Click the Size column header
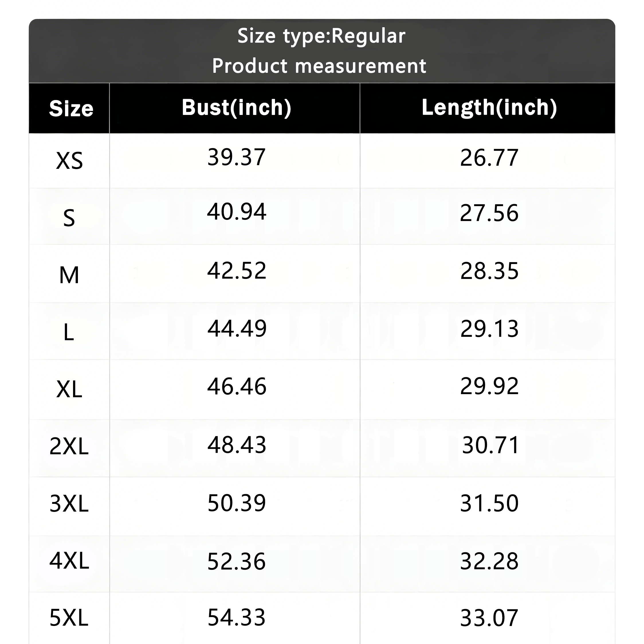644x644 pixels. [71, 109]
